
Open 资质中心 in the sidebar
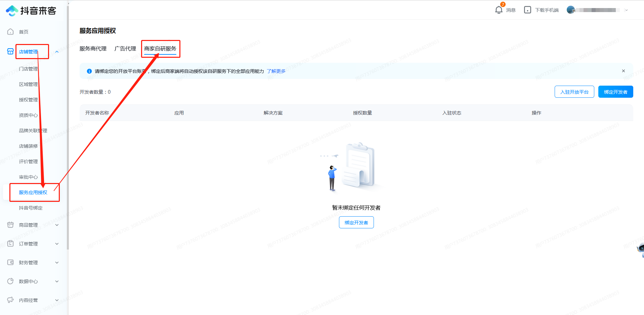[x=29, y=115]
